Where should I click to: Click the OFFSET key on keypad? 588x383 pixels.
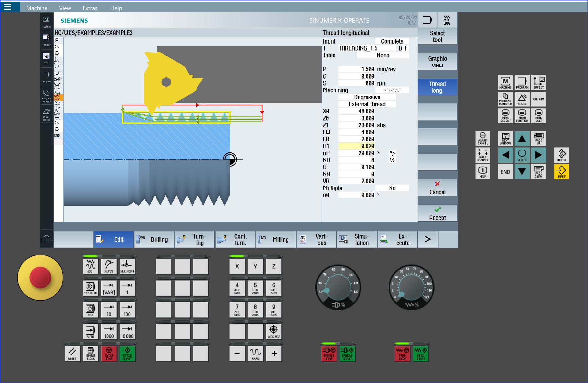(539, 83)
